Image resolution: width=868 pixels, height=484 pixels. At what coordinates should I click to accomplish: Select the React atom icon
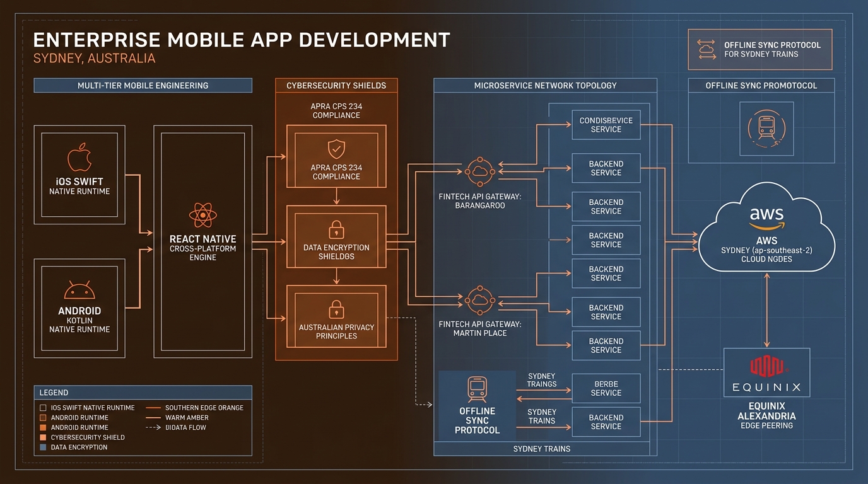tap(202, 216)
